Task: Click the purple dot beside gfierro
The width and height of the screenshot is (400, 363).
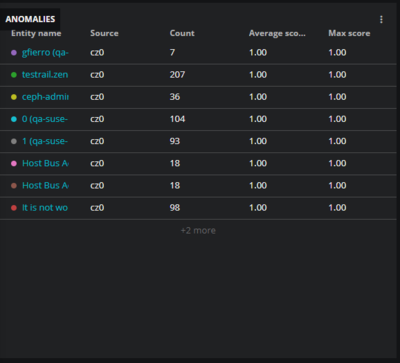Action: click(x=14, y=53)
